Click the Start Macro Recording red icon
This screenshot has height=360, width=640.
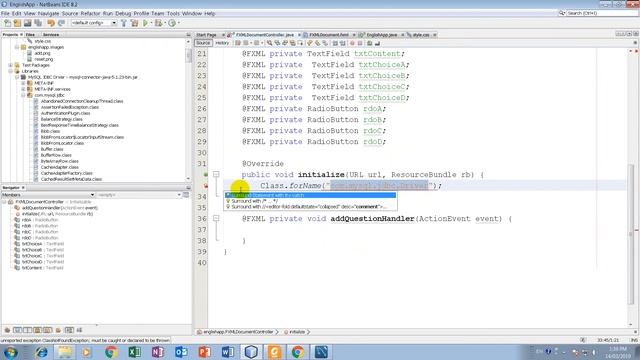[x=352, y=43]
